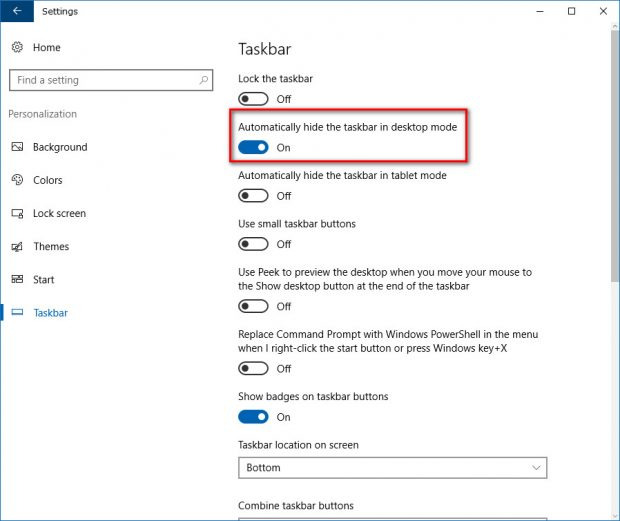Click the scrollbar up arrow

click(x=615, y=27)
